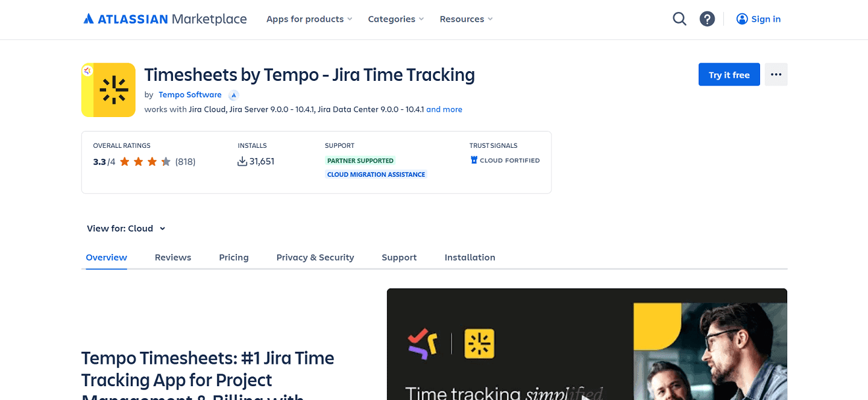
Task: Click the verified badge next to Tempo Software
Action: (234, 95)
